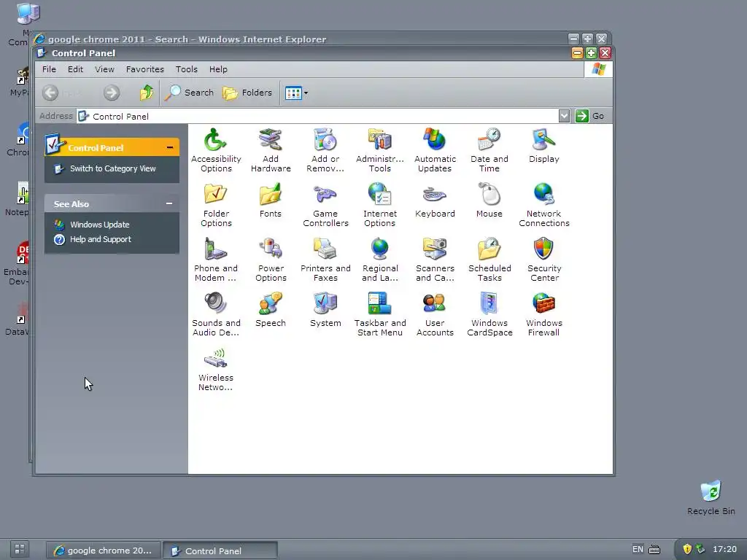Open the Add Hardware icon
This screenshot has height=560, width=747.
coord(271,150)
